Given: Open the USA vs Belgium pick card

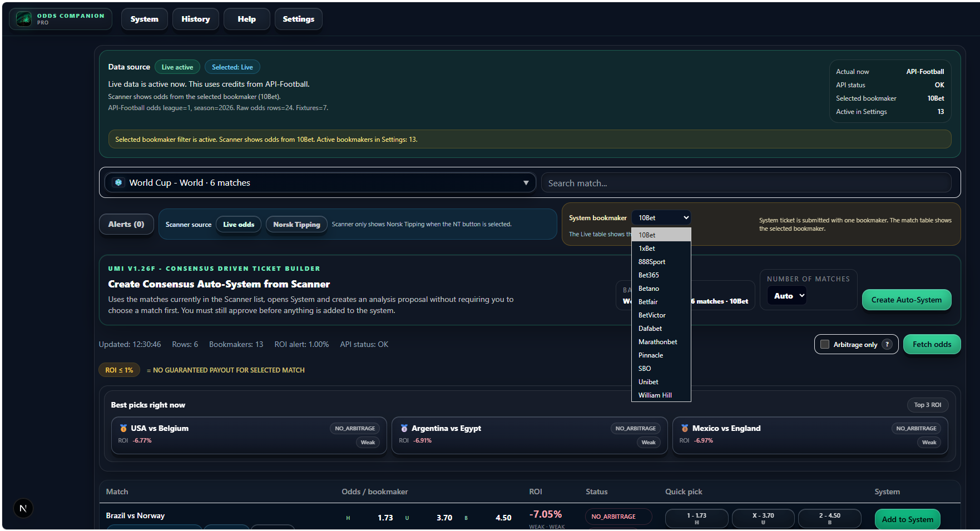Looking at the screenshot, I should (x=249, y=435).
